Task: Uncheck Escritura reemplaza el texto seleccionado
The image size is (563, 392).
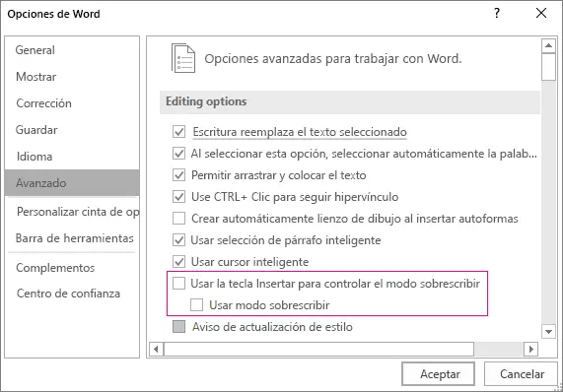Action: pos(178,132)
